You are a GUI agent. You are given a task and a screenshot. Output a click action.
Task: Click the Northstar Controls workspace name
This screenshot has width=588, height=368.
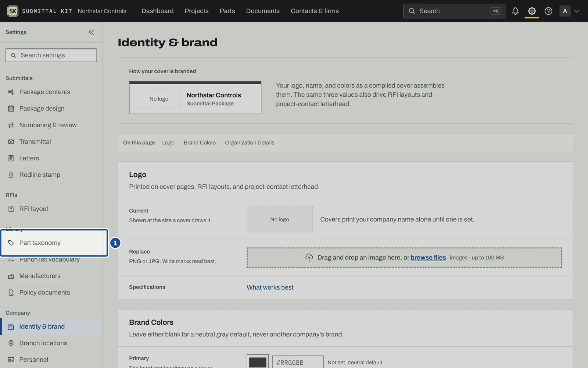click(102, 11)
